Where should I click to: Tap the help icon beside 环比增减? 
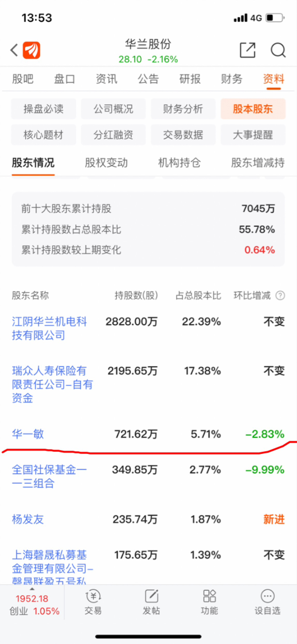click(x=280, y=296)
